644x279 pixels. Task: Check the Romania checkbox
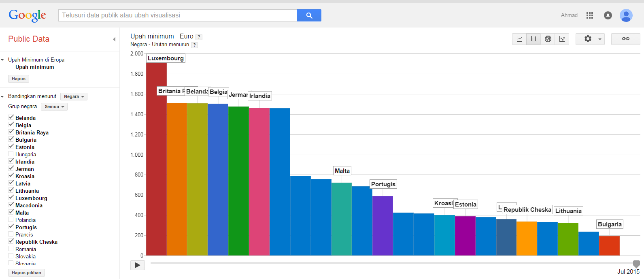coord(11,249)
